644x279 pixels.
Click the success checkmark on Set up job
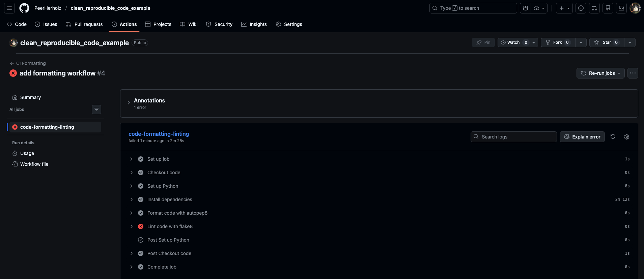click(x=141, y=159)
